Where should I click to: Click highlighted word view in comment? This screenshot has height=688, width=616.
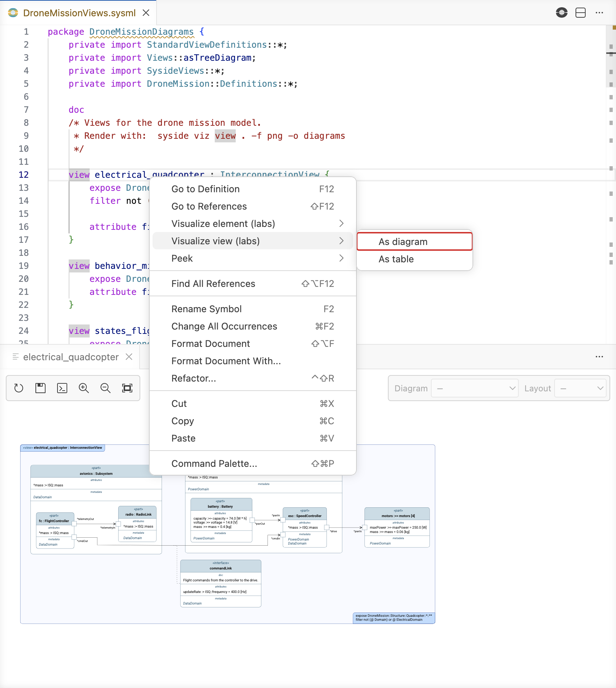tap(225, 136)
